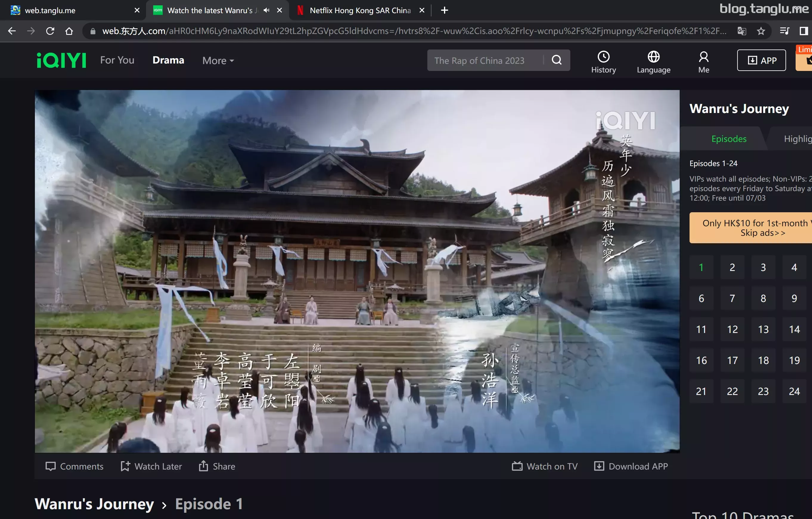Select the Highlights tab
Image resolution: width=812 pixels, height=519 pixels.
pos(798,139)
